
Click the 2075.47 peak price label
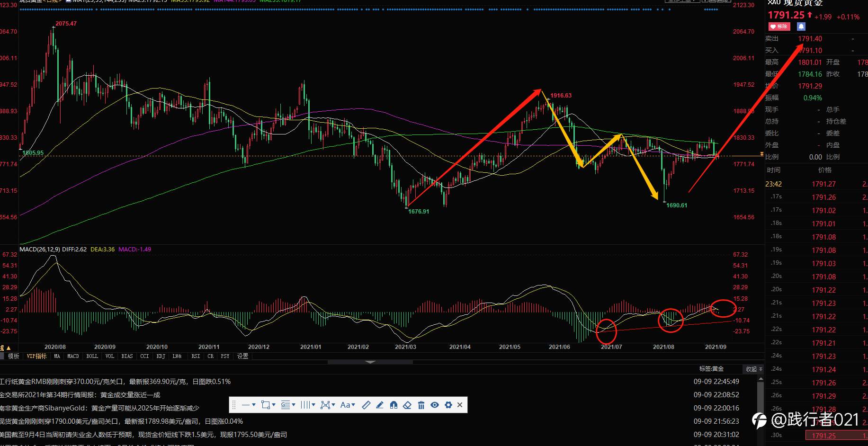[x=66, y=23]
